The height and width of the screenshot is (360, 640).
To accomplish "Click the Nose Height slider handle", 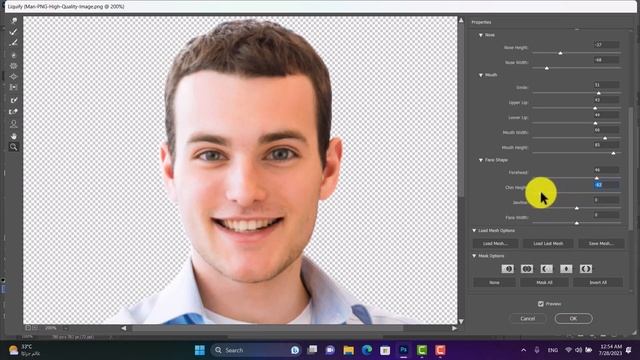I will point(560,53).
